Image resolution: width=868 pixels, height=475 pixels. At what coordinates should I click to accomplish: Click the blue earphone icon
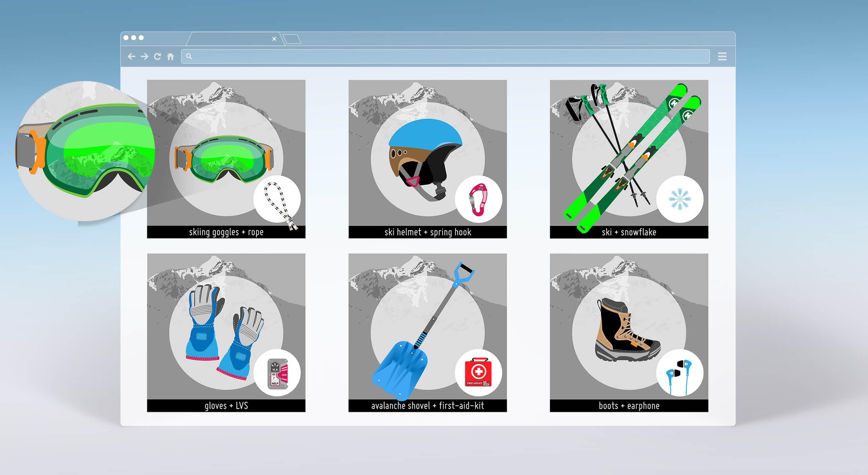(x=679, y=373)
